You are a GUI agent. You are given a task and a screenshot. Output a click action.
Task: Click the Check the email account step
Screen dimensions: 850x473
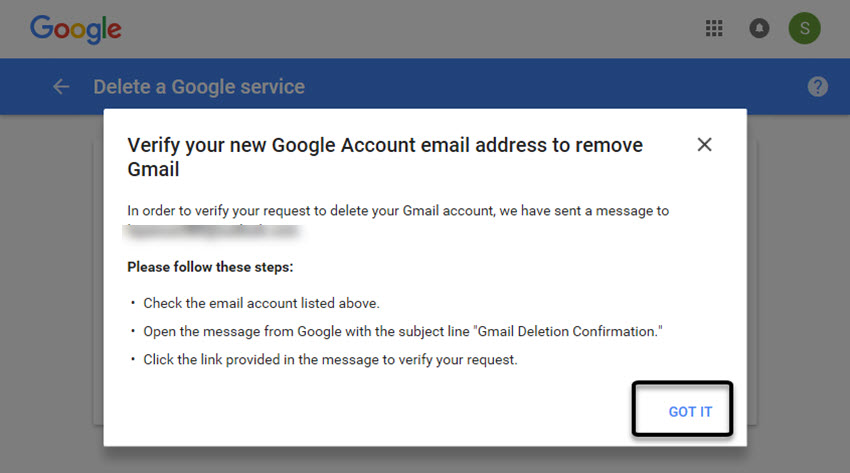[261, 303]
